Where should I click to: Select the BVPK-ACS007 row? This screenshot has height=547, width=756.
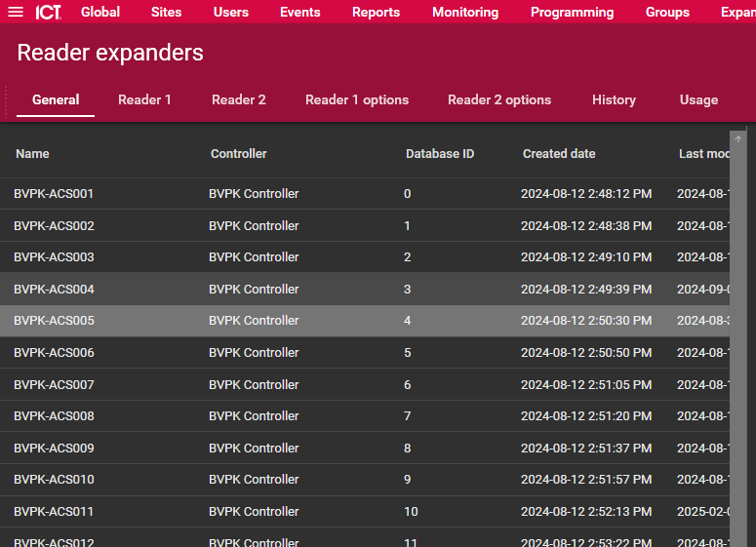[365, 384]
